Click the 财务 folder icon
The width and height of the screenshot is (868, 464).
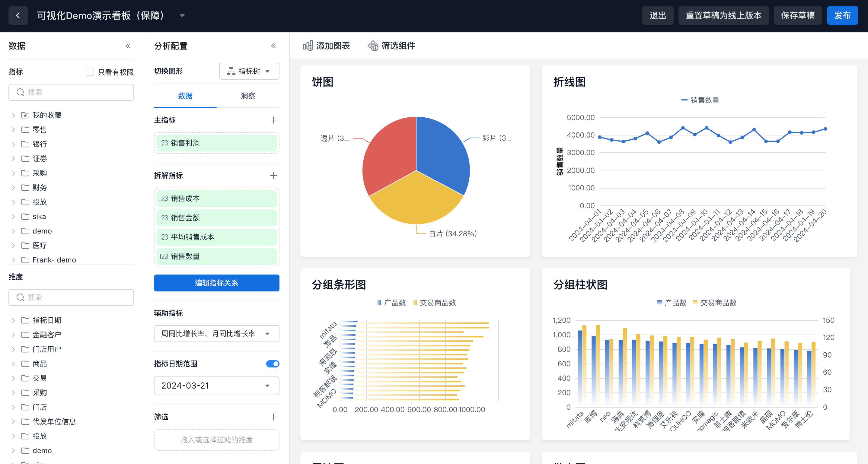click(25, 188)
